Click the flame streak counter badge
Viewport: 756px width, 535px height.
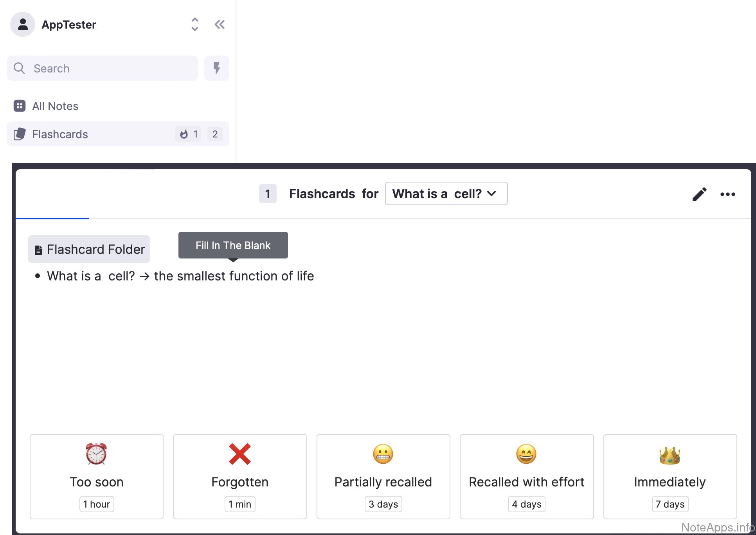point(189,134)
